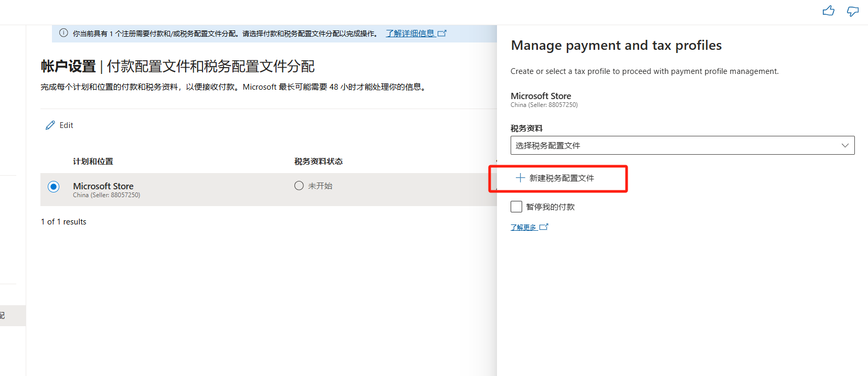Click the 税务资料状态 column header
This screenshot has width=868, height=376.
pos(319,162)
